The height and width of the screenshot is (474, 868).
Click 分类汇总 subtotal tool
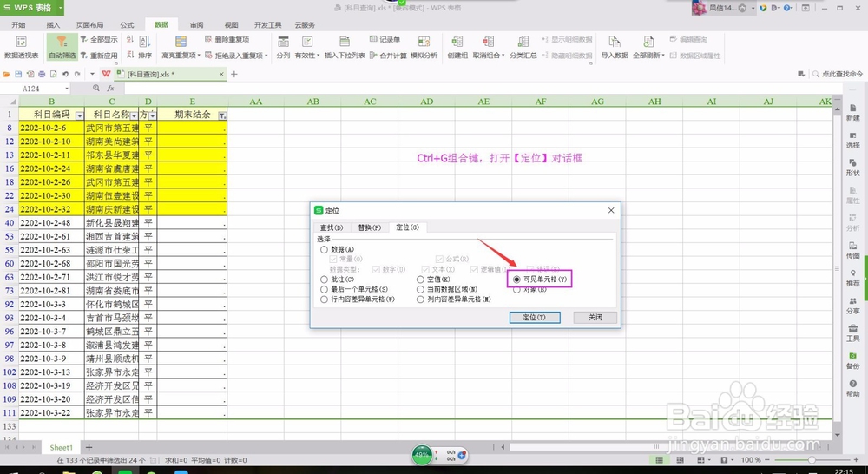pos(523,48)
